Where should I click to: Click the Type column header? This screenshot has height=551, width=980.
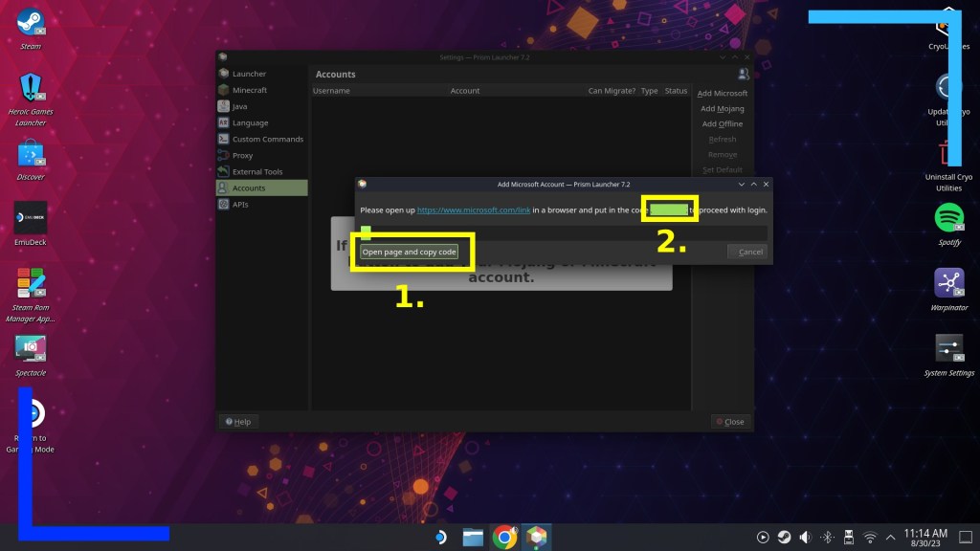point(650,91)
